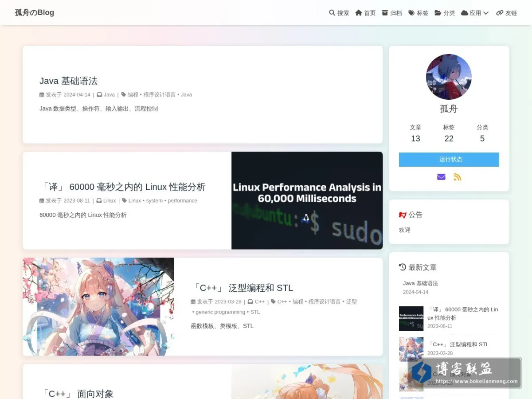Click the folder icon beside 分类
The width and height of the screenshot is (532, 399).
[438, 13]
